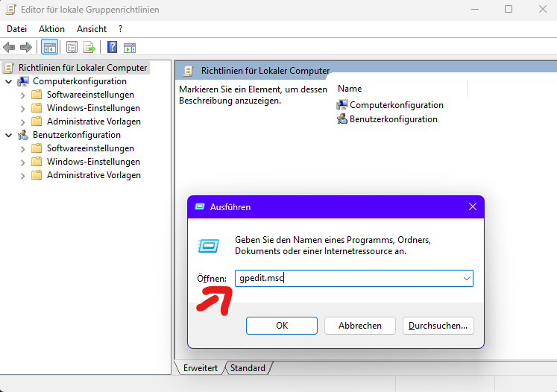Click the Forward arrow in the toolbar

pos(26,48)
